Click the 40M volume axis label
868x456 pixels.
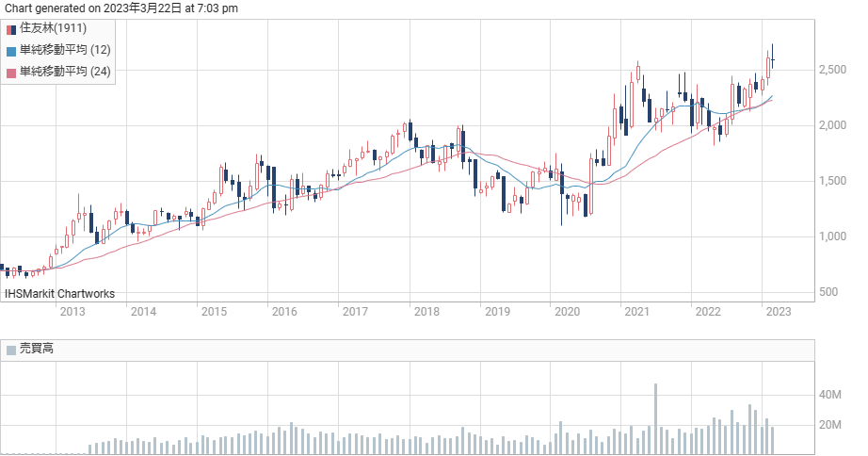830,395
